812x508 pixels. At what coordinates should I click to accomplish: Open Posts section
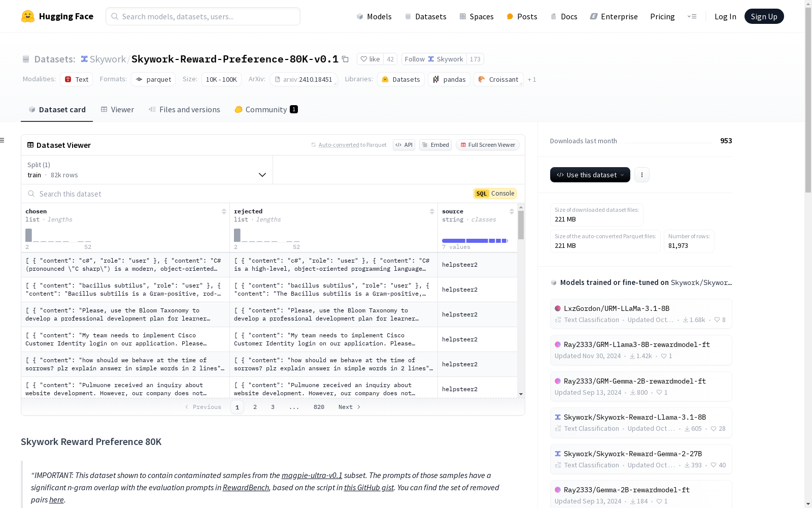(x=522, y=16)
